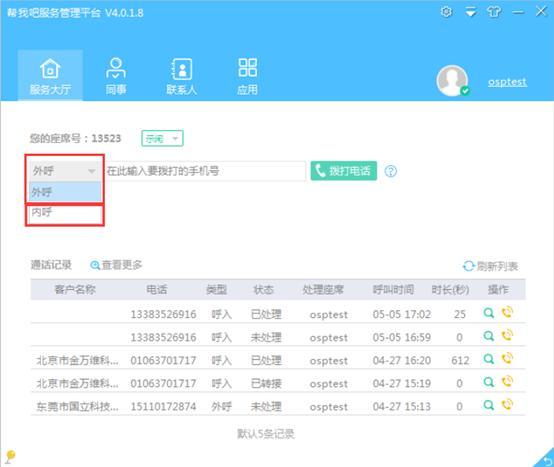
Task: Open the title bar dropdown menu icon
Action: pos(470,12)
